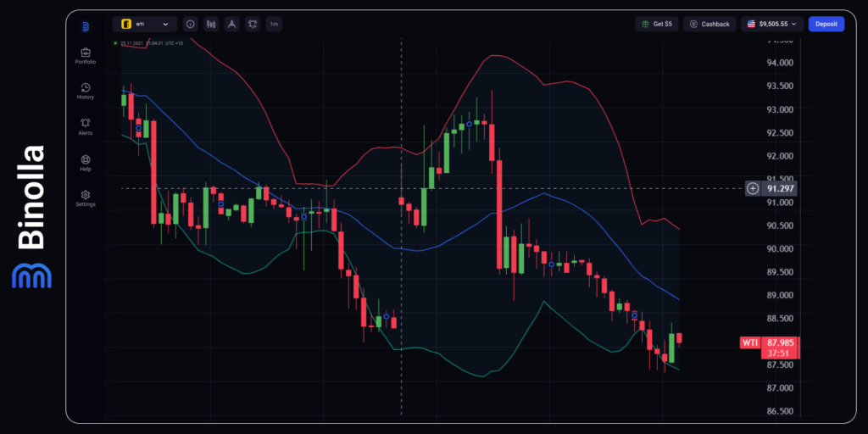Open the candlestick chart type menu
The image size is (868, 434).
tap(211, 25)
